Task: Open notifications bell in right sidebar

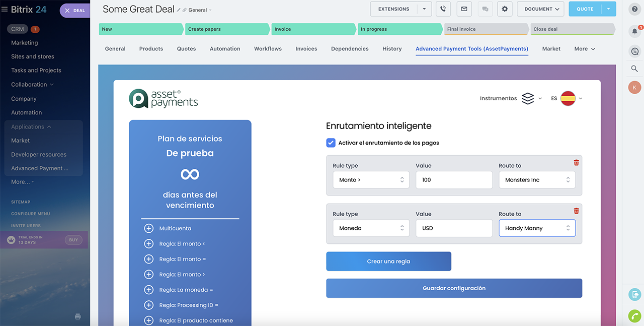Action: (x=634, y=31)
